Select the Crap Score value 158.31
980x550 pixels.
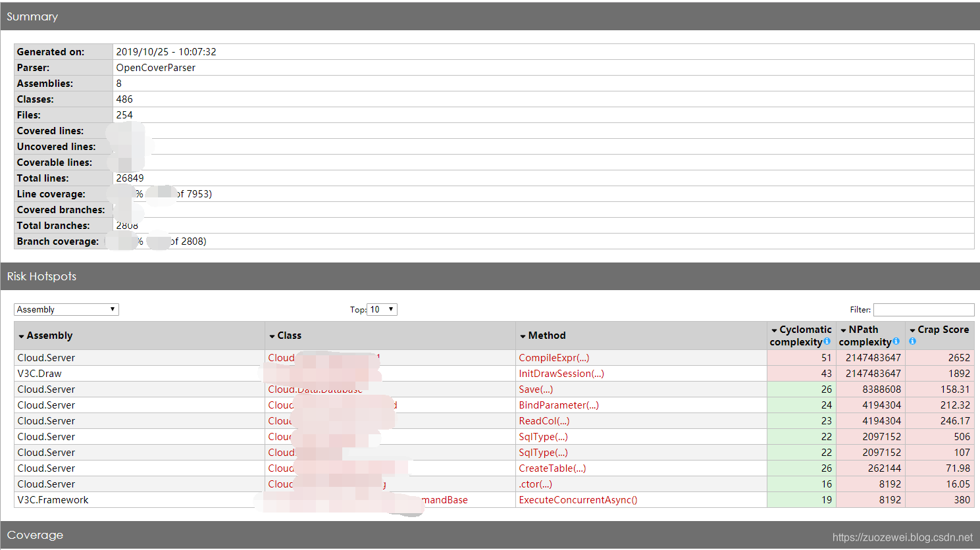pyautogui.click(x=955, y=389)
